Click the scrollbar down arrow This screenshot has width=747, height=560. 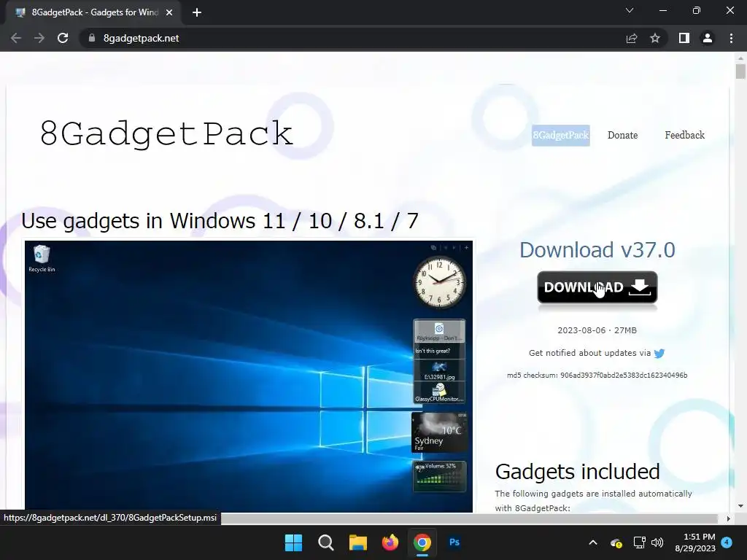pyautogui.click(x=740, y=506)
